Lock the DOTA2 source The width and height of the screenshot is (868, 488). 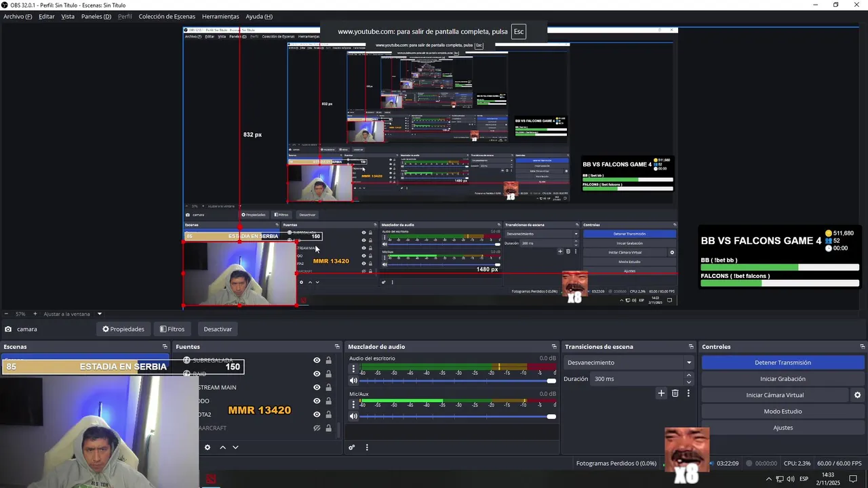point(328,415)
